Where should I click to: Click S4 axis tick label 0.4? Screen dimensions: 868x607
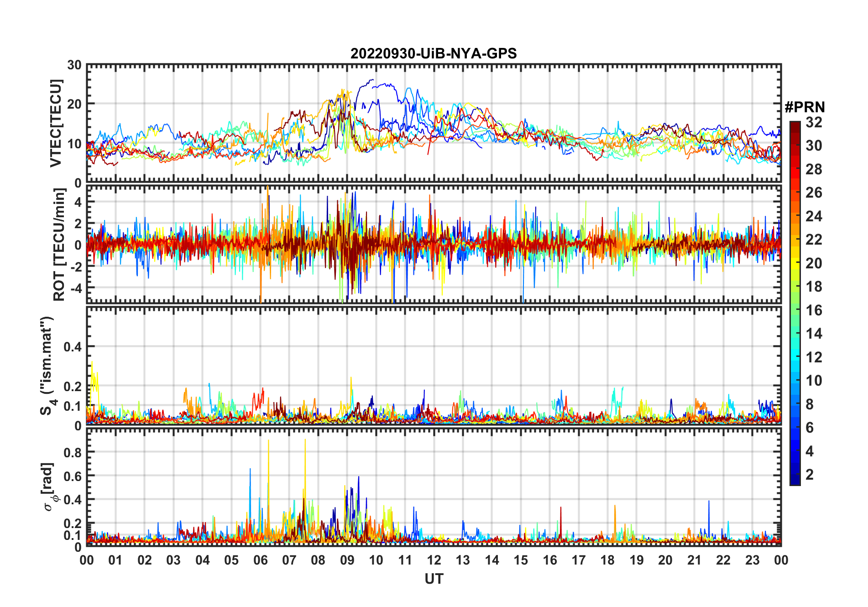tap(73, 347)
